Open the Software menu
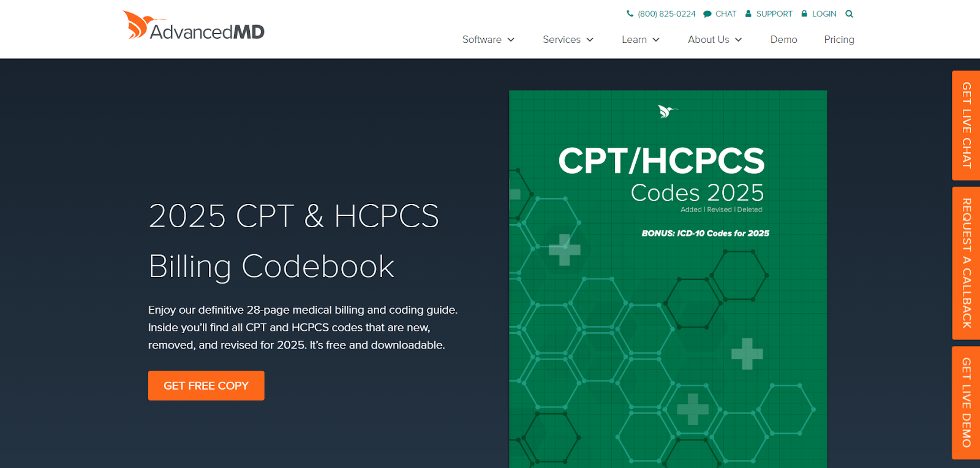The height and width of the screenshot is (468, 980). (x=482, y=39)
